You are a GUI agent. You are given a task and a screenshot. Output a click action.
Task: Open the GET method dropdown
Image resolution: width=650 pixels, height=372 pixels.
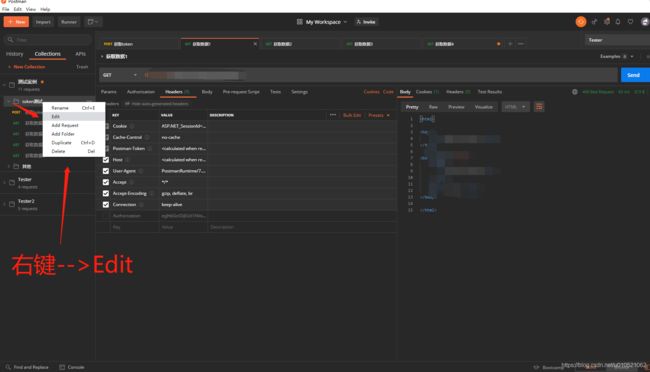pos(120,75)
